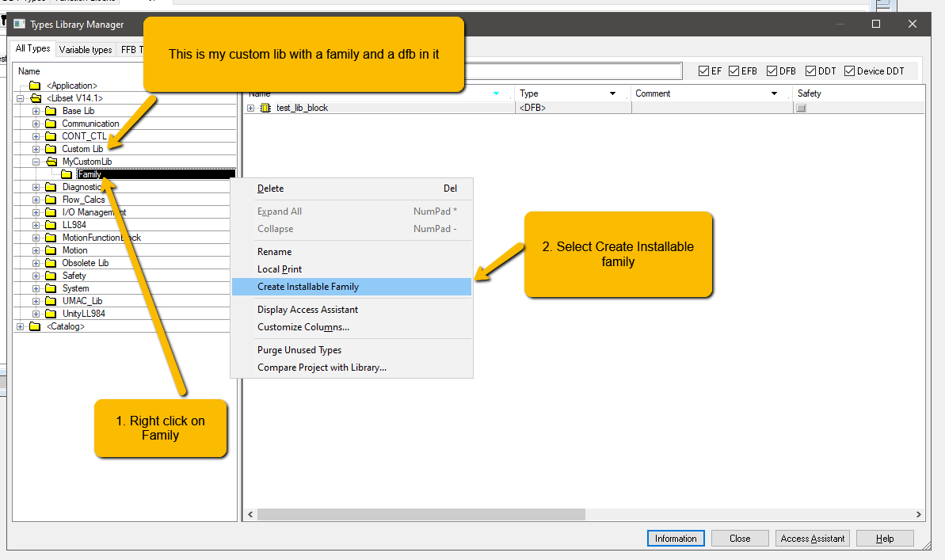The height and width of the screenshot is (560, 945).
Task: Choose Compare Project with Library... entry
Action: [352, 368]
